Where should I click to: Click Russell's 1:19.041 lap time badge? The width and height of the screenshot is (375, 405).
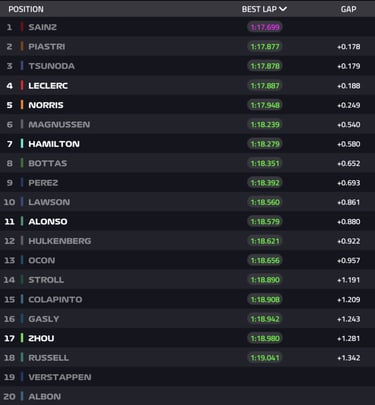coord(265,358)
